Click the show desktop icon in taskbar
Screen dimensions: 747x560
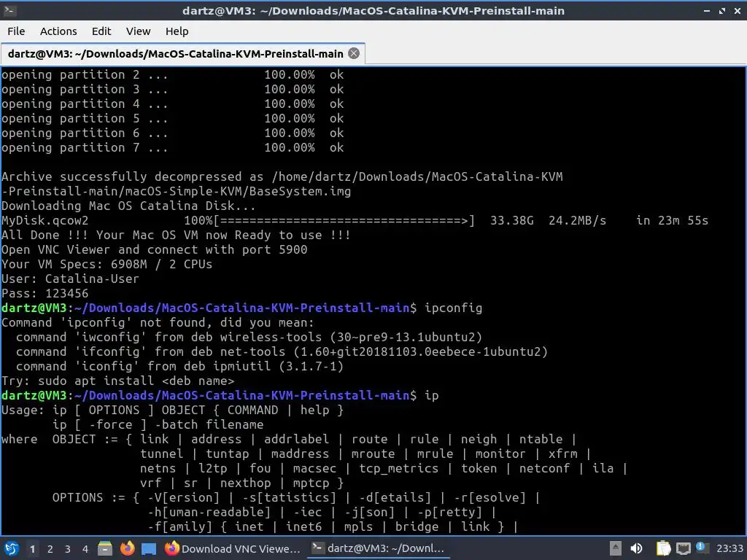(x=149, y=549)
